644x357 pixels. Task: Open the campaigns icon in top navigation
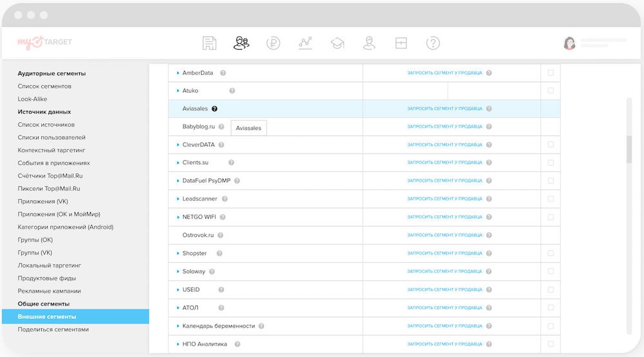[x=209, y=43]
